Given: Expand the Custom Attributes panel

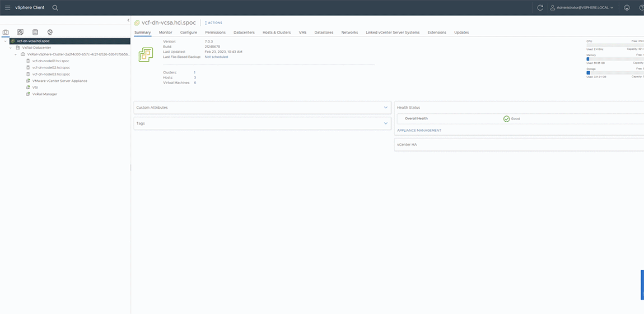Looking at the screenshot, I should click(x=386, y=108).
